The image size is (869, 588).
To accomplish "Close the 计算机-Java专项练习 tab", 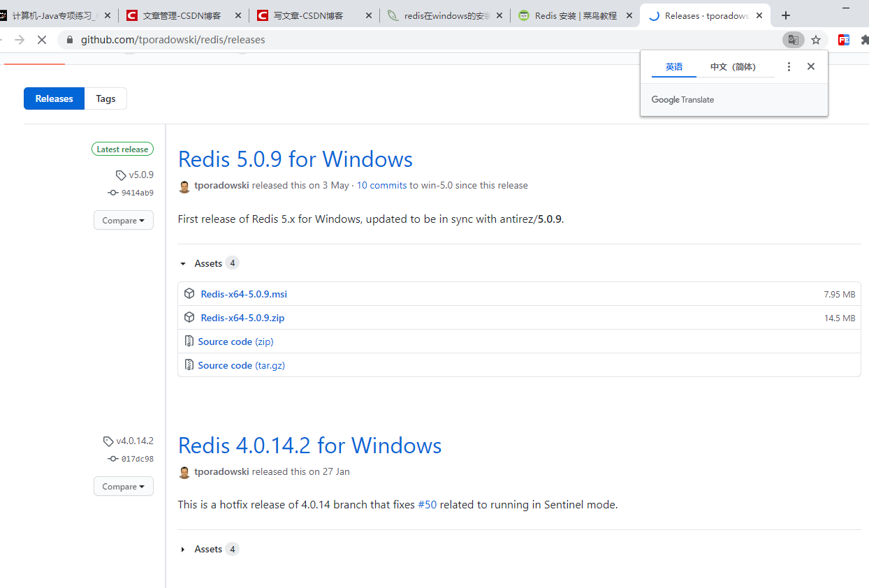I will 108,15.
